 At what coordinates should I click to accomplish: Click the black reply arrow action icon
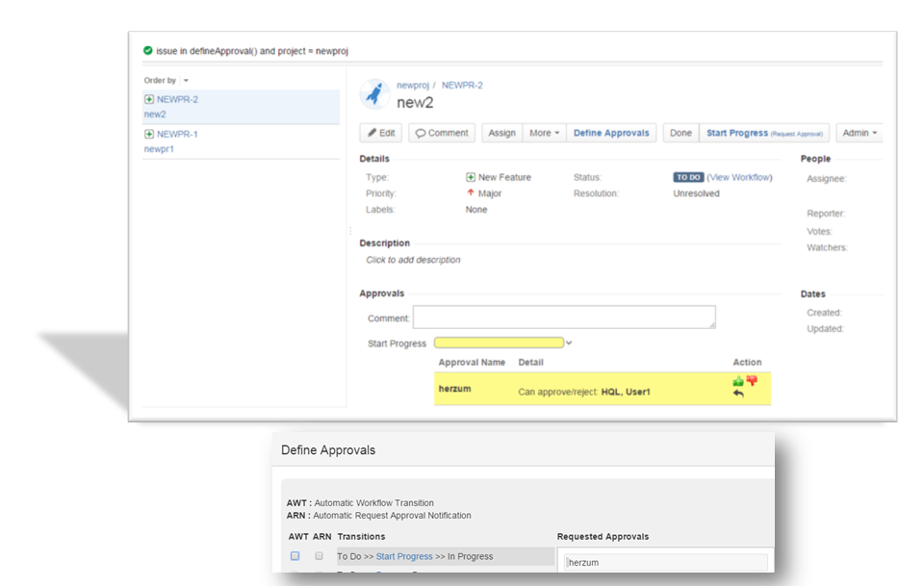(x=738, y=394)
